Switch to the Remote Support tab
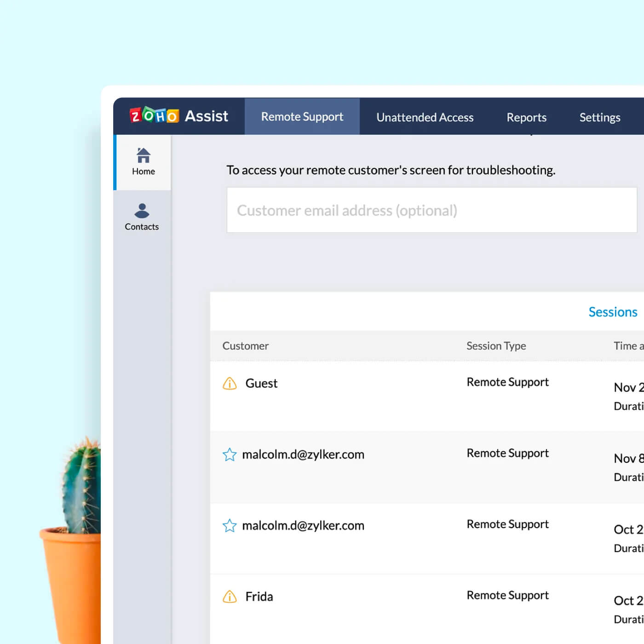 coord(302,116)
